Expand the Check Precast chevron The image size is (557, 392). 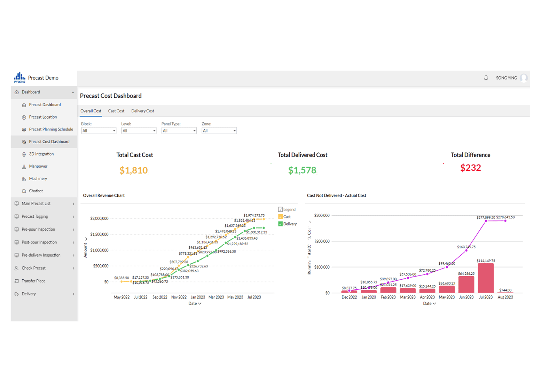[73, 268]
